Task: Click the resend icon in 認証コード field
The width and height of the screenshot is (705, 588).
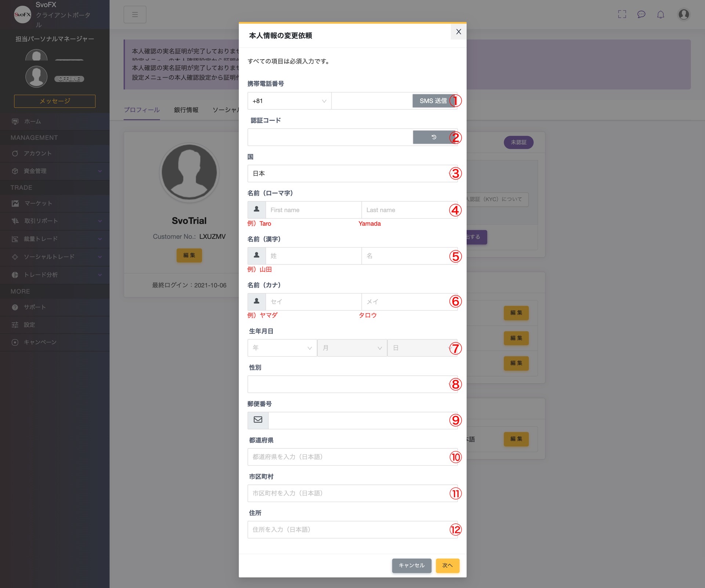Action: point(434,137)
